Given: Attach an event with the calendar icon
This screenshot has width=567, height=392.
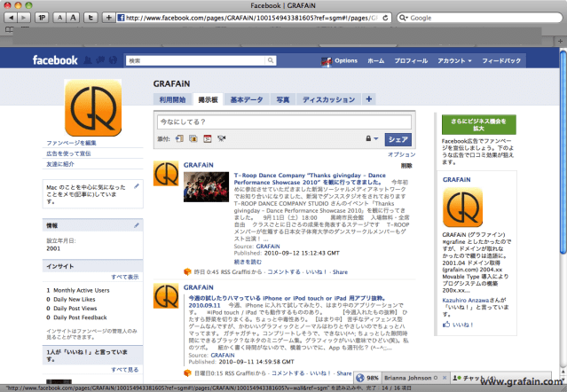Looking at the screenshot, I should [208, 138].
